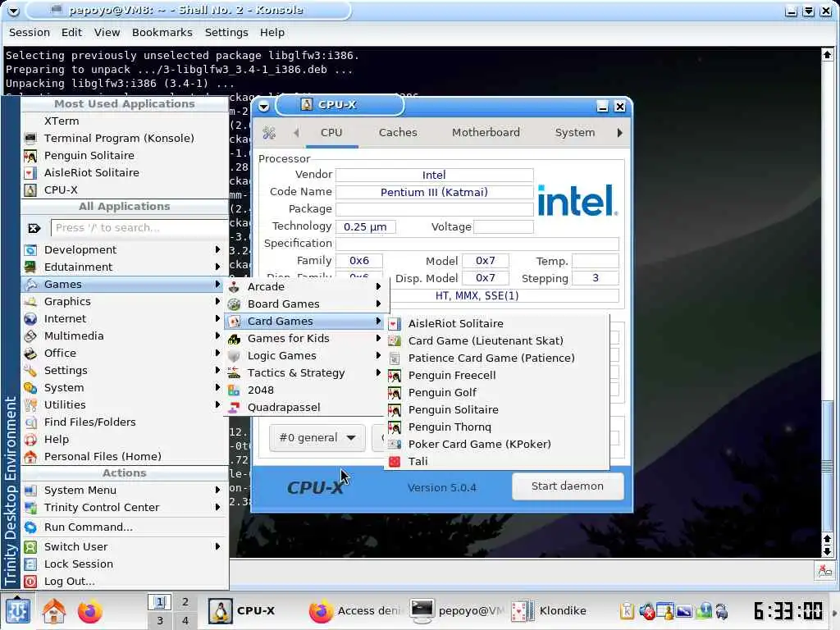This screenshot has height=630, width=840.
Task: Click Konsole scrollbar down arrow at bottom
Action: coord(827,552)
